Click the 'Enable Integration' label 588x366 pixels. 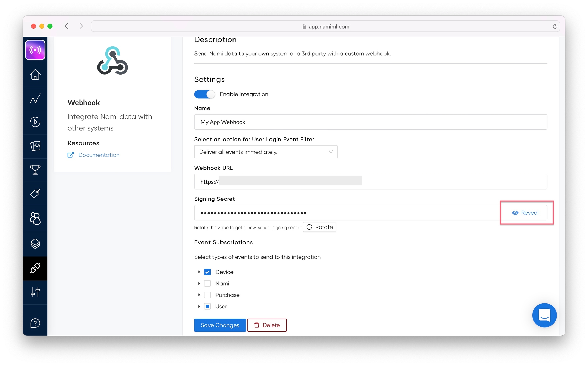coord(244,94)
